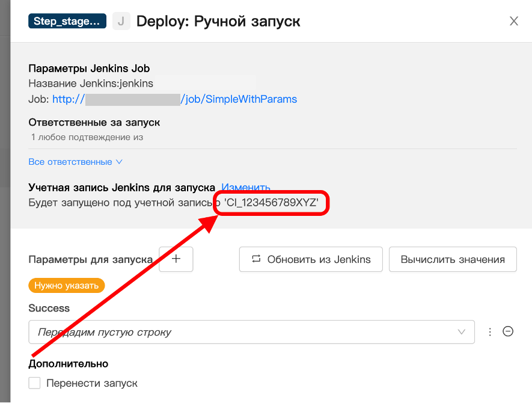Image resolution: width=532 pixels, height=403 pixels.
Task: Click the Step_stage badge in the header
Action: tap(67, 22)
